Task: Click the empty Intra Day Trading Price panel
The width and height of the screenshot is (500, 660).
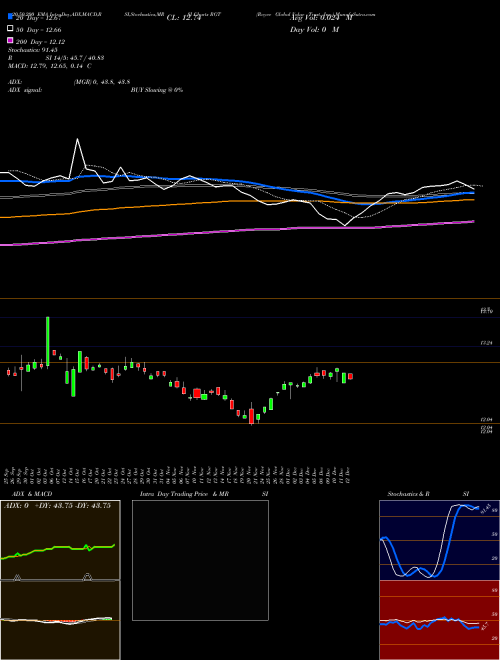Action: pos(200,560)
